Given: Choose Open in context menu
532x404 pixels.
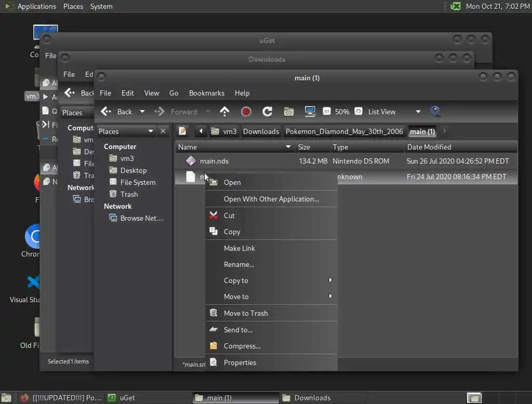Looking at the screenshot, I should (x=271, y=182).
